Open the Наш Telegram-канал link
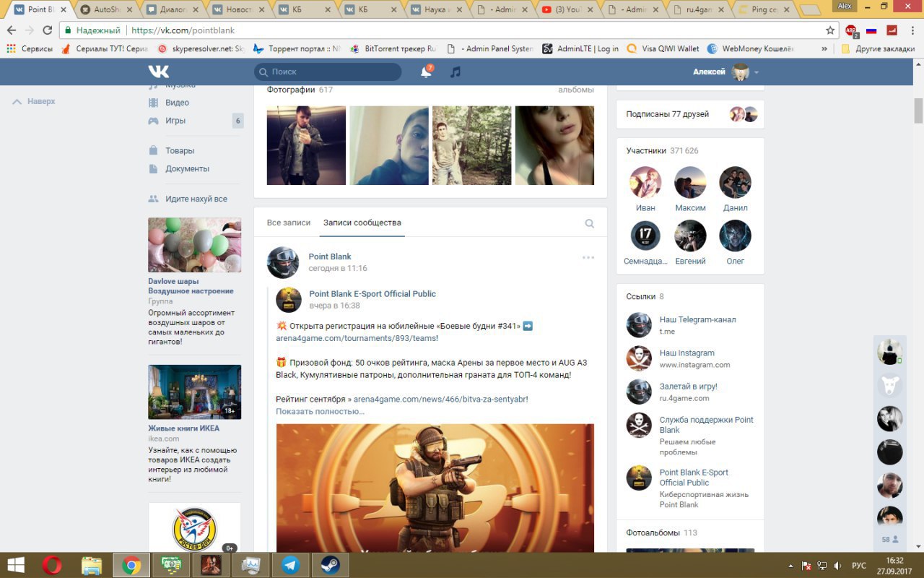Image resolution: width=924 pixels, height=578 pixels. 697,319
